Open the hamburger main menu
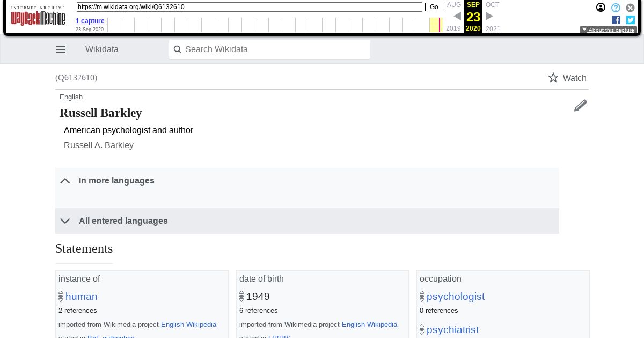This screenshot has height=338, width=644. 61,49
